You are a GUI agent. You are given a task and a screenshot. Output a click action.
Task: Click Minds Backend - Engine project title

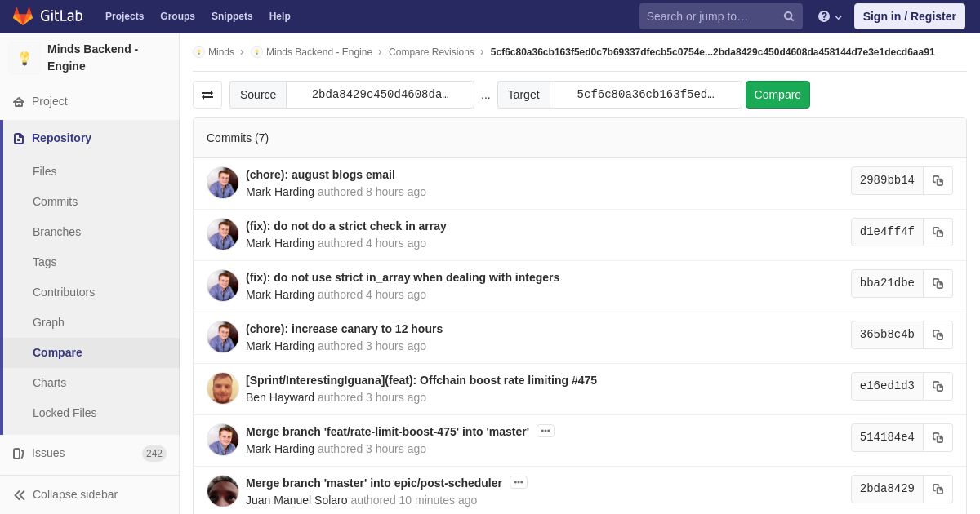(x=93, y=58)
